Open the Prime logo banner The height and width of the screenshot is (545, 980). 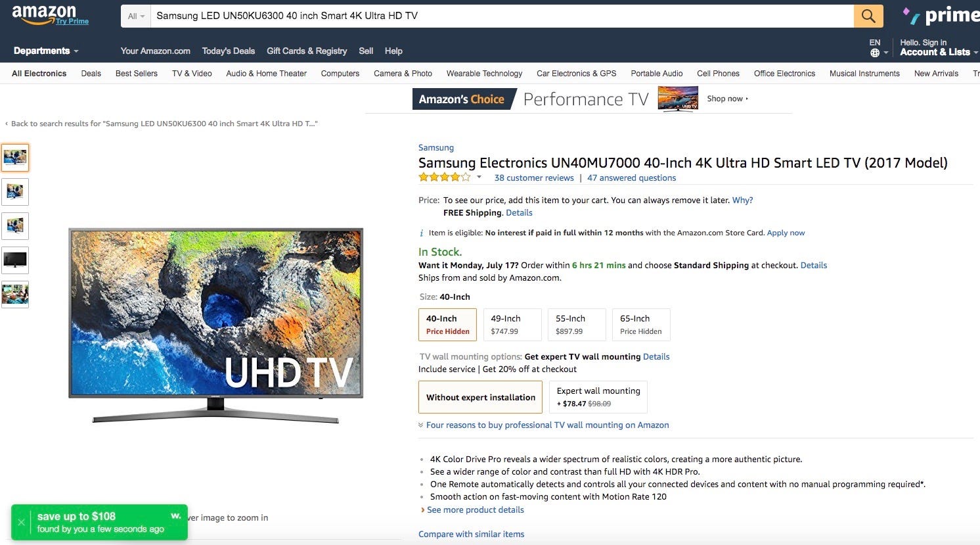pyautogui.click(x=941, y=16)
